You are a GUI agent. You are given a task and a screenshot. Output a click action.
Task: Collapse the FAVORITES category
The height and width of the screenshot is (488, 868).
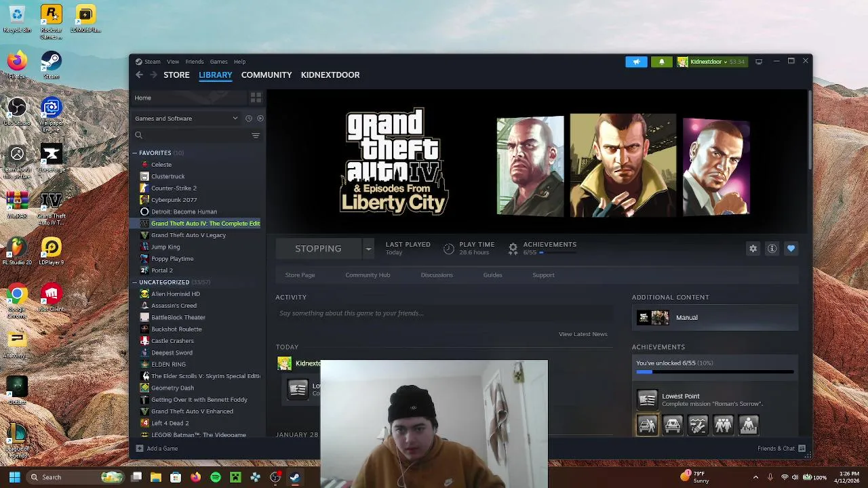coord(135,153)
